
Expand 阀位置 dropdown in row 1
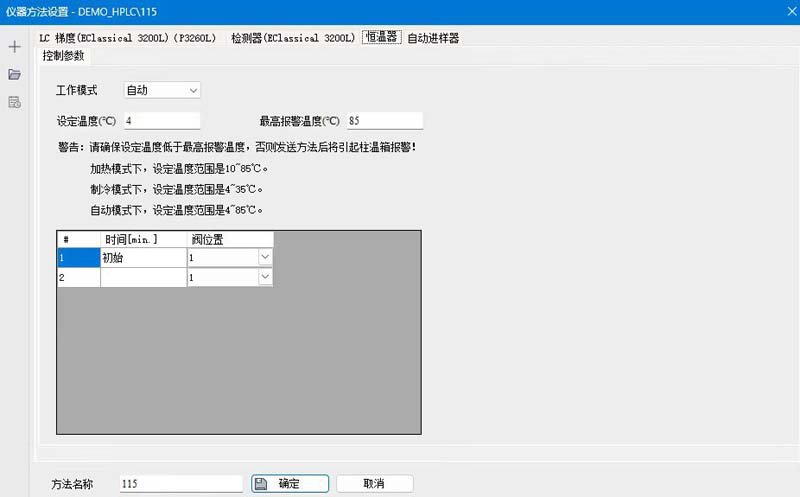(265, 257)
